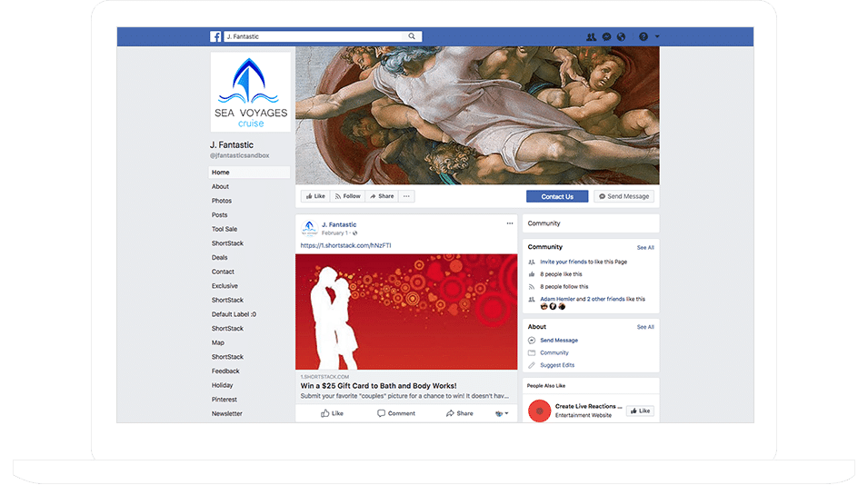Click the Suggest Edits pencil icon
Viewport: 868px width, 485px height.
tap(532, 365)
